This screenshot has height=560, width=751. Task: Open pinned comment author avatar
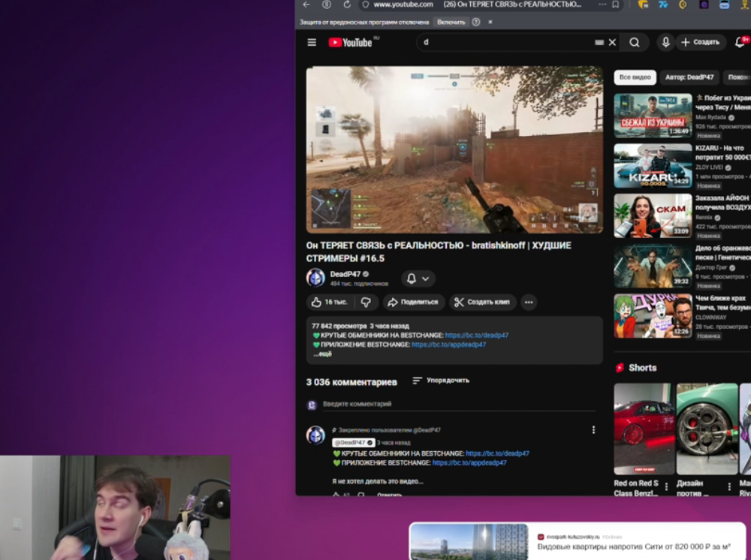click(315, 435)
